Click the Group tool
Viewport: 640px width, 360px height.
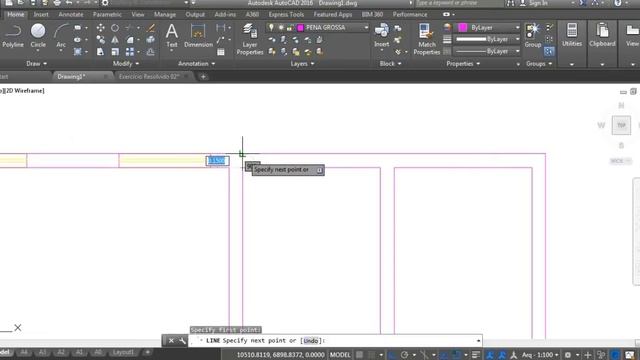click(x=533, y=36)
